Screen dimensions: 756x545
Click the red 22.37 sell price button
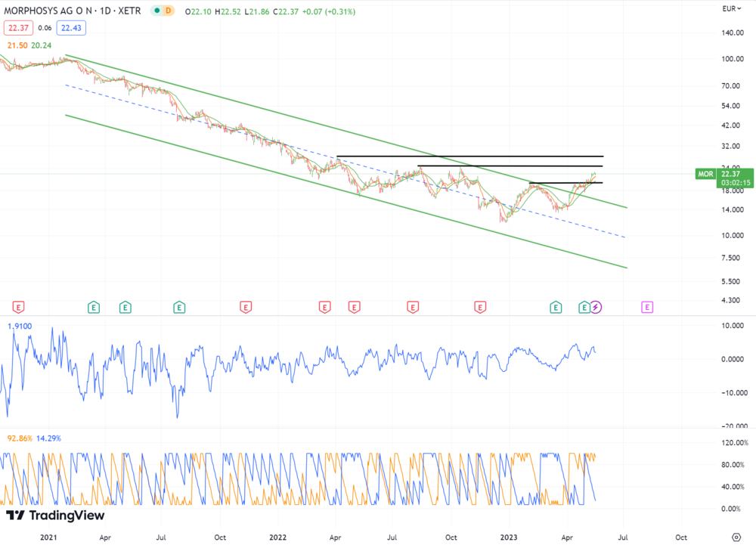[x=18, y=28]
